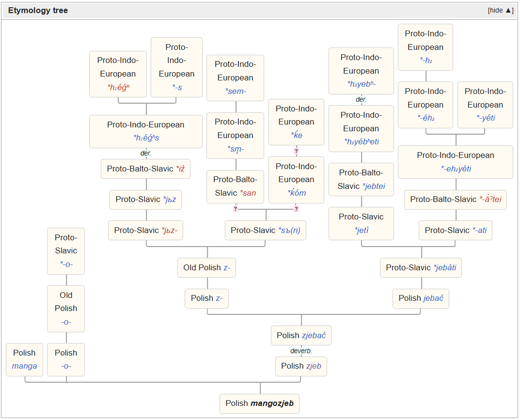Open the Proto-Indo-European *sem- link
The image size is (520, 420).
click(x=236, y=91)
